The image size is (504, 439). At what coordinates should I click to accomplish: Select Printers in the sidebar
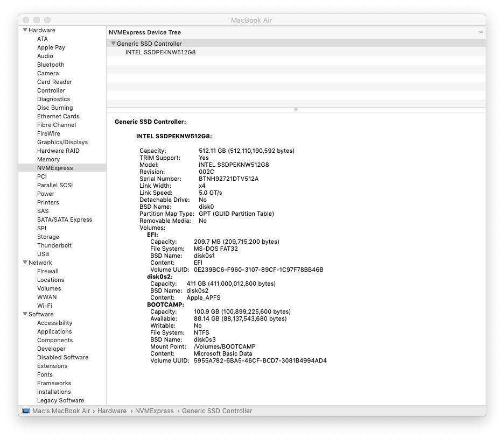pos(48,202)
